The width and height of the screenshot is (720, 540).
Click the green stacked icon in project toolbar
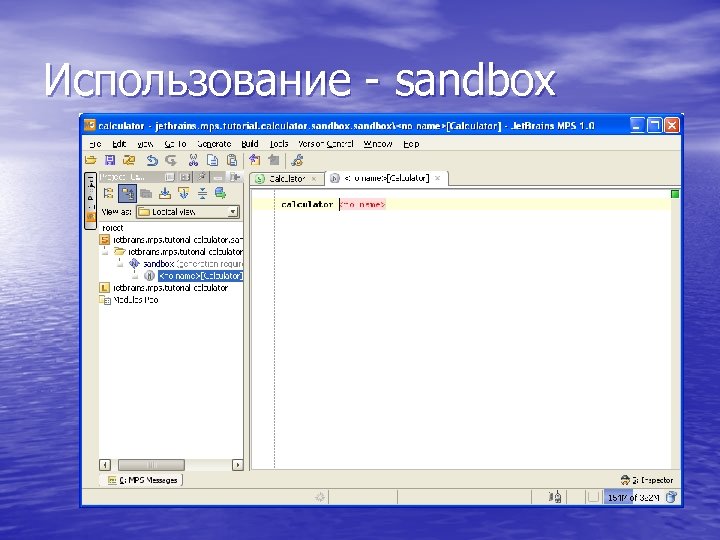pos(221,193)
